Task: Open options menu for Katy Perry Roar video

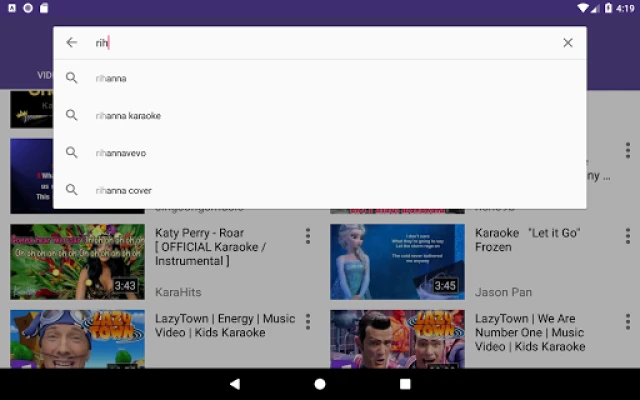Action: (308, 236)
